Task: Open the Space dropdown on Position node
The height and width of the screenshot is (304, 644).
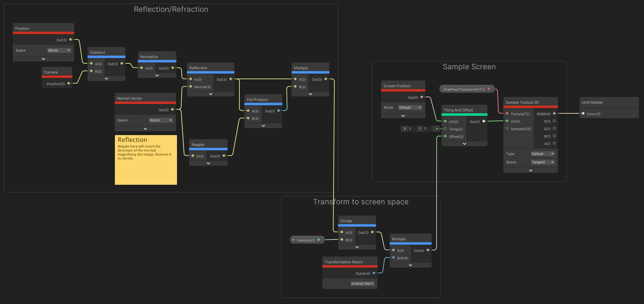Action: [59, 50]
